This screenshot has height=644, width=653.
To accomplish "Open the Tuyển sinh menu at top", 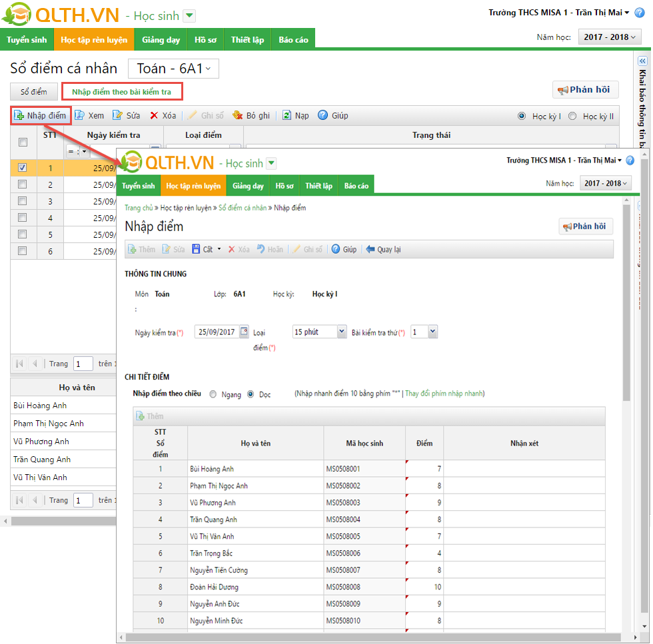I will click(27, 39).
